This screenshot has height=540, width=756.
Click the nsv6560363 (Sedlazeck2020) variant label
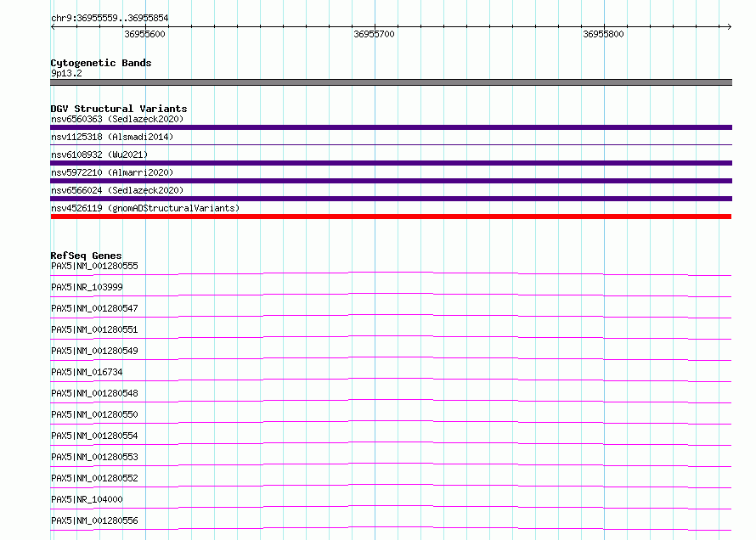coord(117,119)
